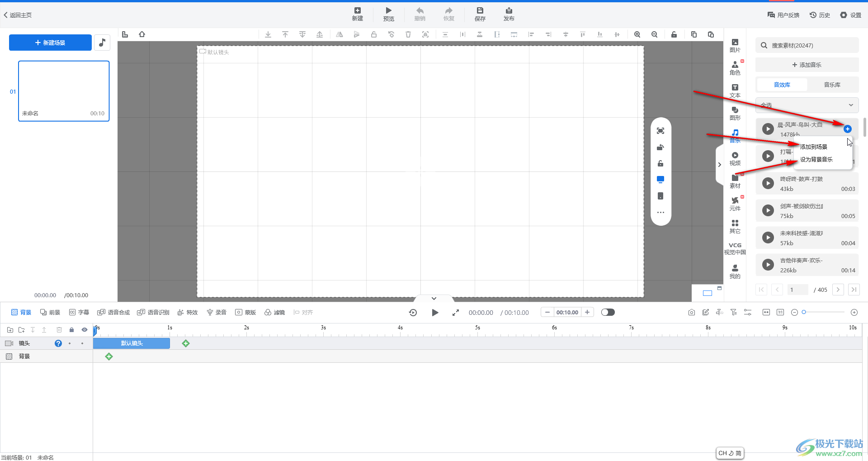Image resolution: width=868 pixels, height=461 pixels.
Task: Jump to last page of sounds
Action: tap(854, 290)
